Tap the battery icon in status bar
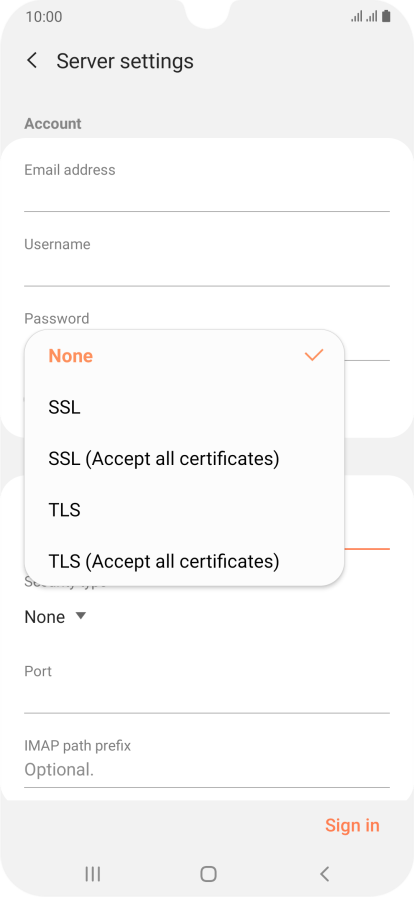 point(387,17)
